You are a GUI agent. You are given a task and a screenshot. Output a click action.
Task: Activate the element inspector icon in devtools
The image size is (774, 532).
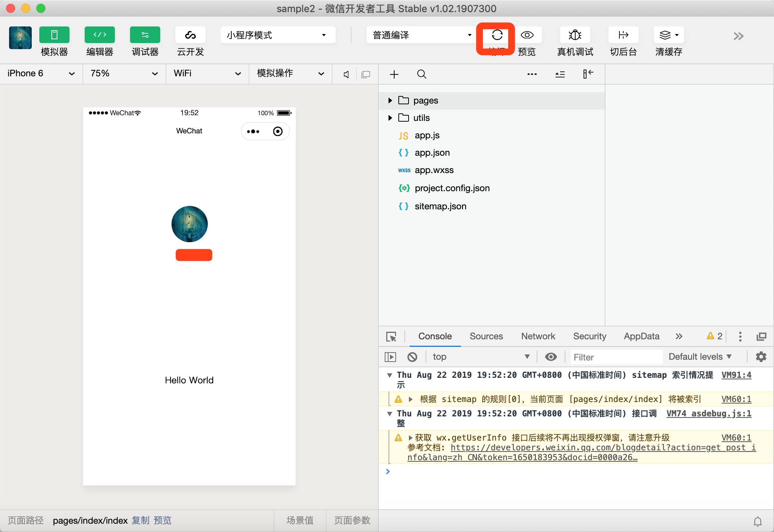pyautogui.click(x=391, y=337)
